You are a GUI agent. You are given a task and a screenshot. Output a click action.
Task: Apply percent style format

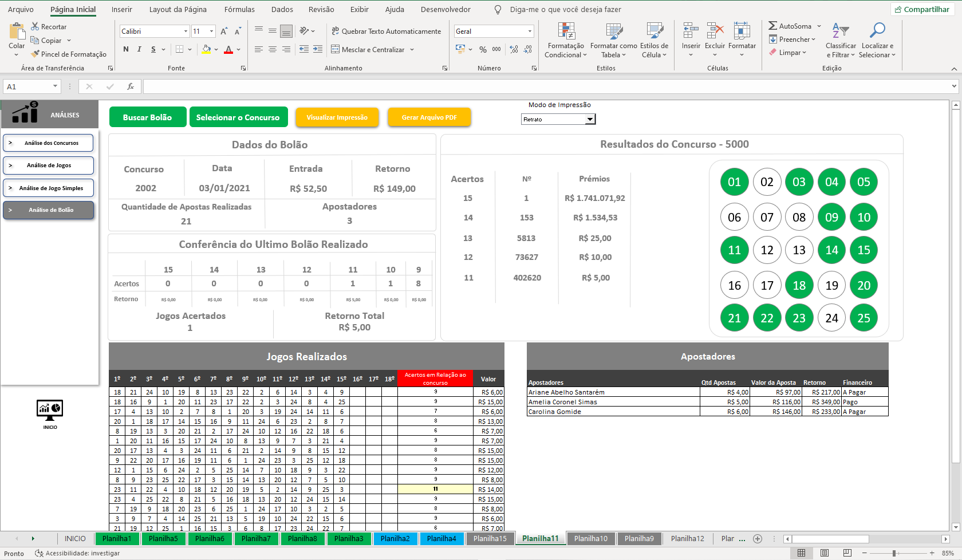click(483, 49)
